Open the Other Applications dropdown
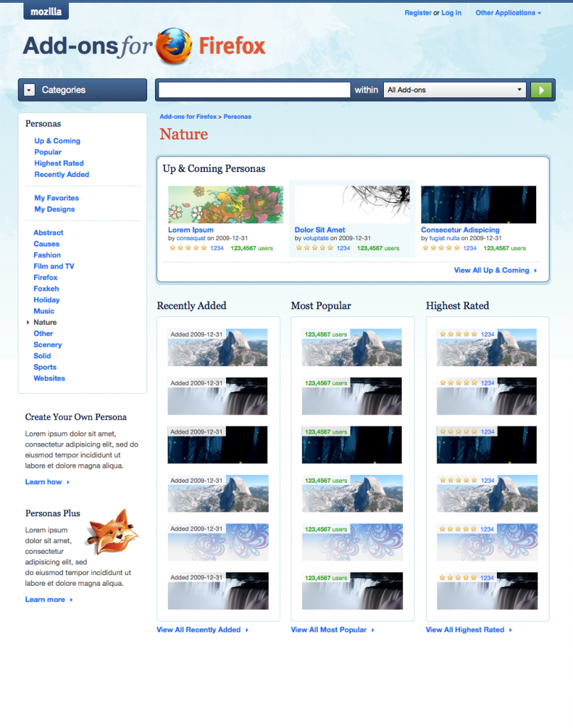The height and width of the screenshot is (728, 573). [x=508, y=12]
